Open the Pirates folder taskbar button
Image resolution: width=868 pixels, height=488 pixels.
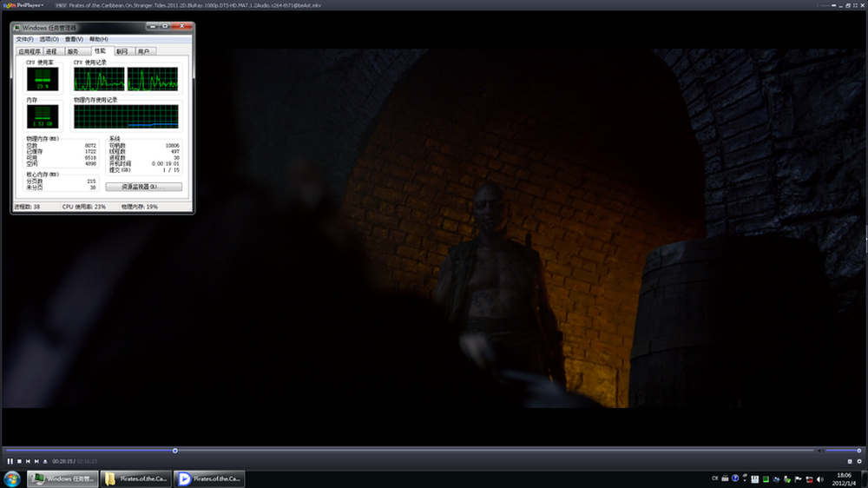(135, 478)
